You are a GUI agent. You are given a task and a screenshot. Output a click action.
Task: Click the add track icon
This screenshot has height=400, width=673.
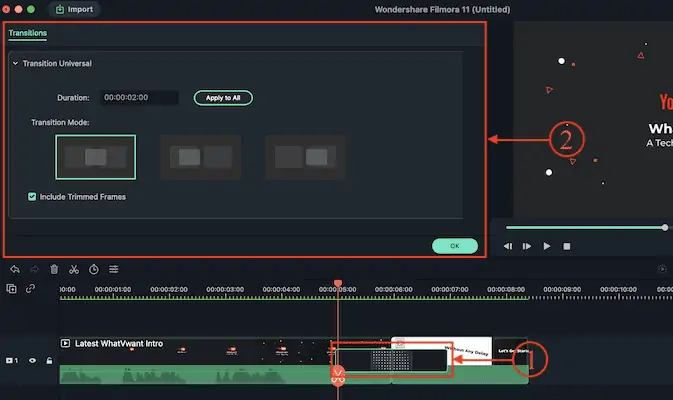point(12,289)
